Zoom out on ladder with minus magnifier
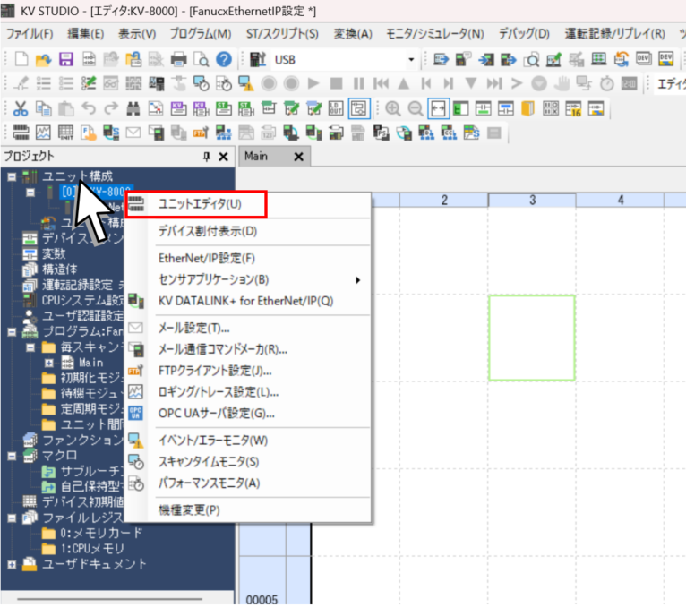Screen dimensions: 686x616 tap(416, 108)
